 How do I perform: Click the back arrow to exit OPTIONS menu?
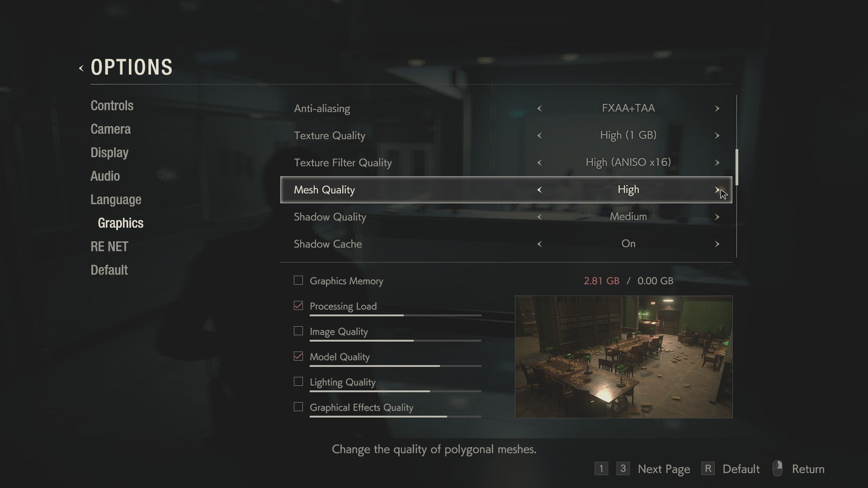click(x=81, y=67)
